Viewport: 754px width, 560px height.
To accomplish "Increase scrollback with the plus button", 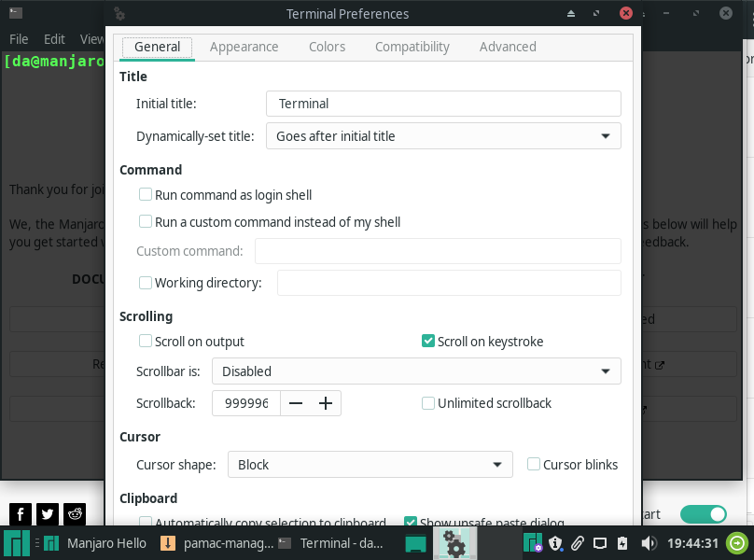I will [x=326, y=403].
